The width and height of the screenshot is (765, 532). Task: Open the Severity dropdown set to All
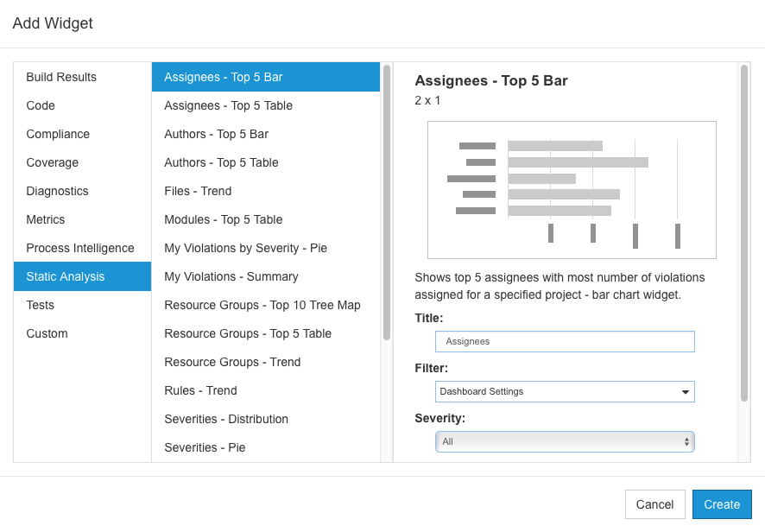[x=565, y=441]
